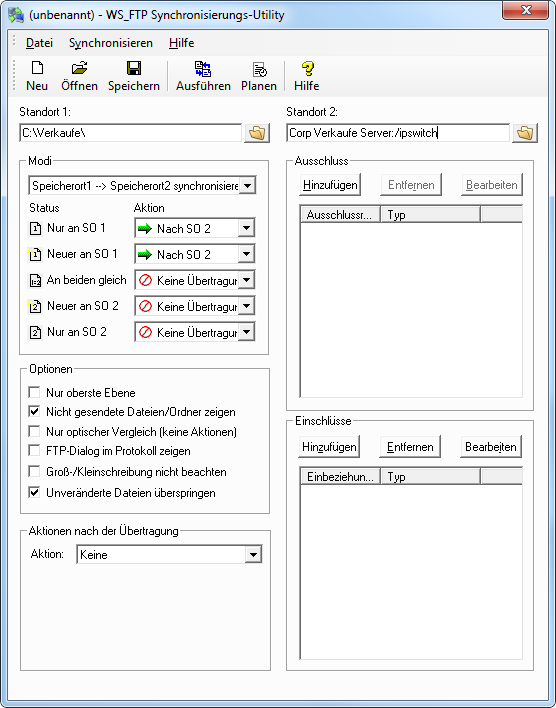Click the Typ column header in Ausschluss list
The image size is (556, 708).
click(430, 214)
